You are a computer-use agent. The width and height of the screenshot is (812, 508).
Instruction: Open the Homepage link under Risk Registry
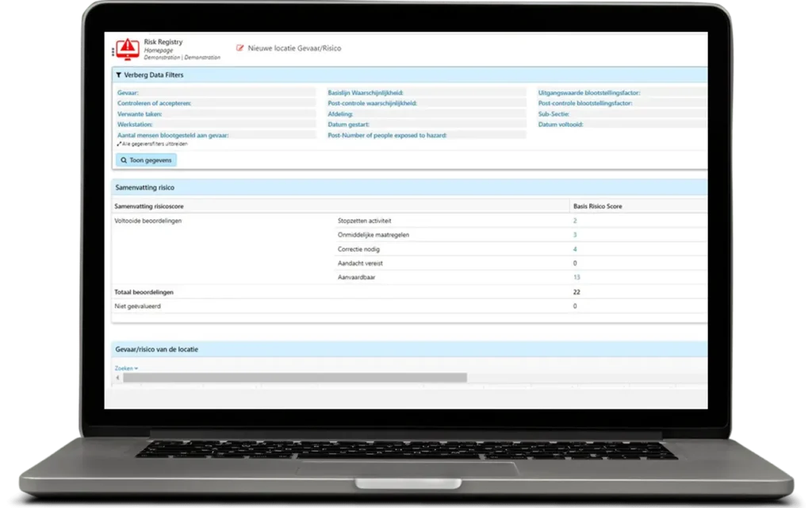tap(159, 50)
